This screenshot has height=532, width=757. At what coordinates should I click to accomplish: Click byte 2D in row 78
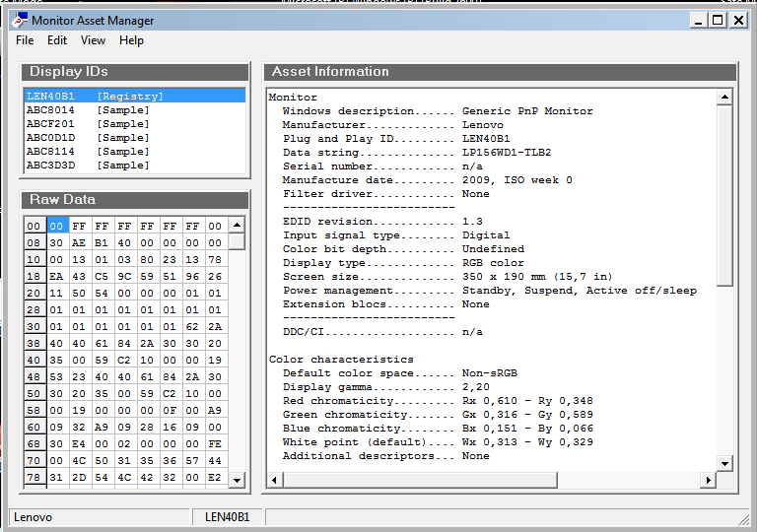coord(79,478)
